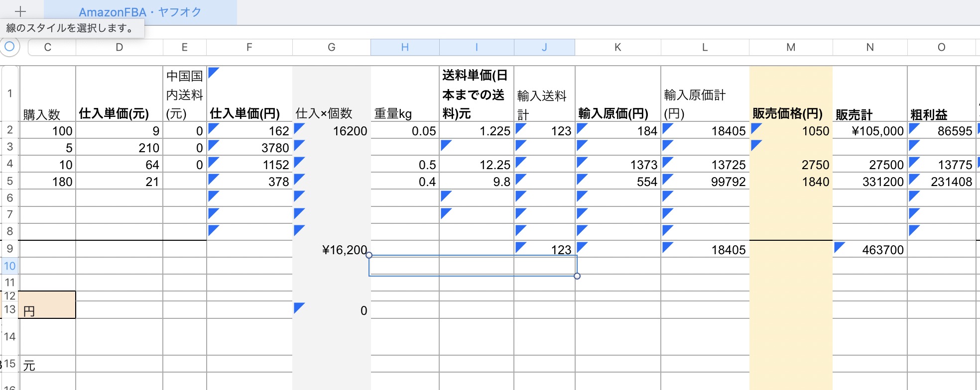Click the 販売価格(円) header cell

pos(791,94)
